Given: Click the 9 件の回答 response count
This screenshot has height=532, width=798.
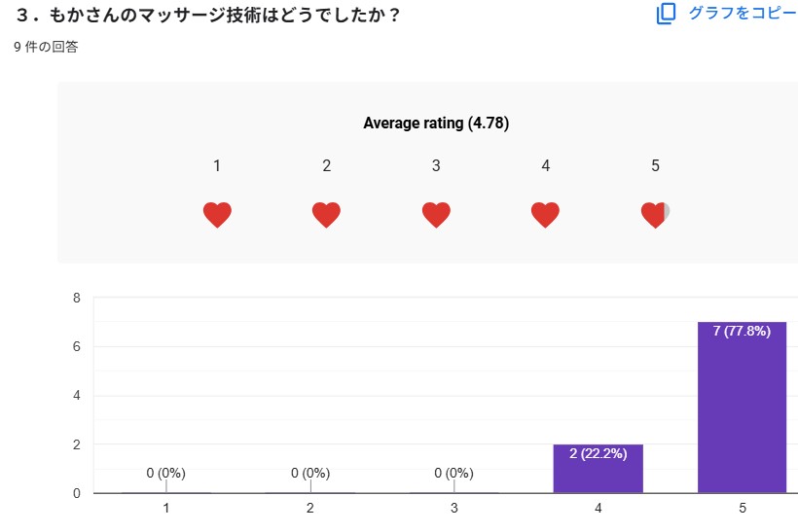Looking at the screenshot, I should pyautogui.click(x=47, y=47).
